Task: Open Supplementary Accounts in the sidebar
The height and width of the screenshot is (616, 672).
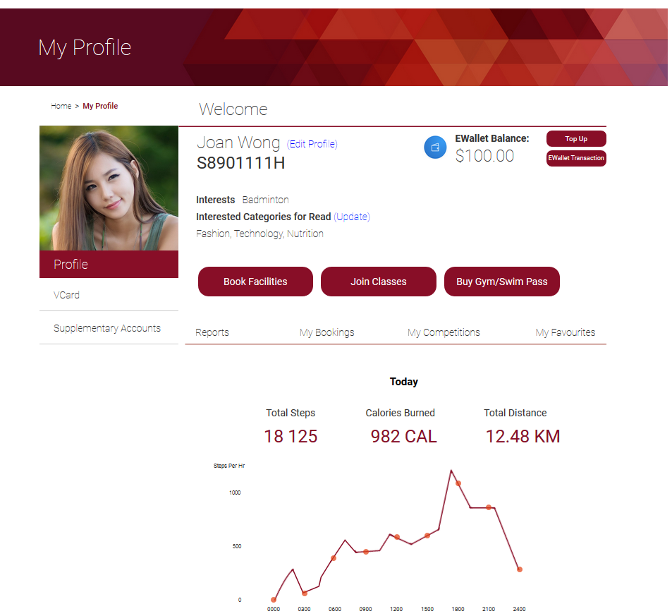Action: coord(109,327)
